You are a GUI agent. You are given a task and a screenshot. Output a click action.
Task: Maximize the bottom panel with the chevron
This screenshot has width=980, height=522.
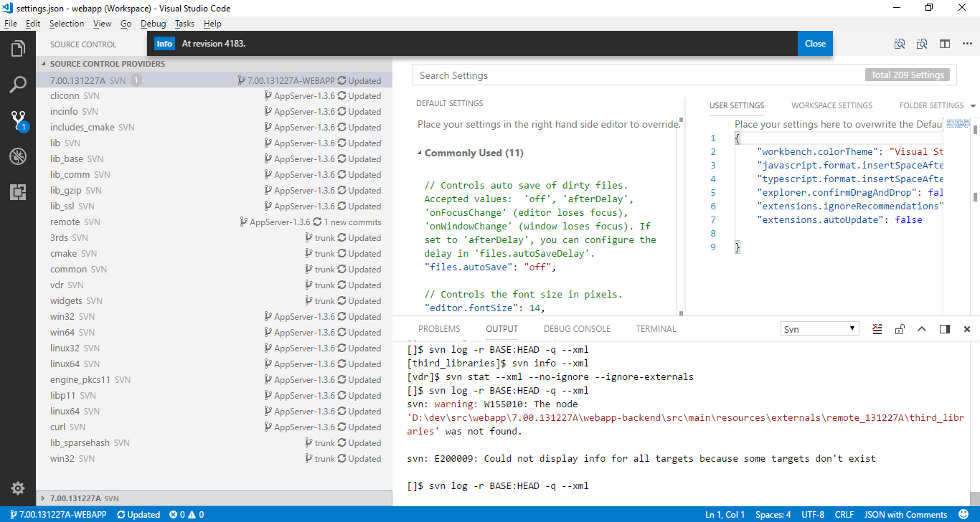tap(922, 328)
